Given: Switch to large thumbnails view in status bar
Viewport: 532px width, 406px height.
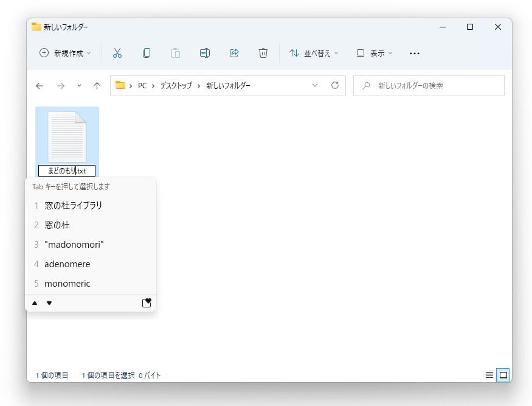Looking at the screenshot, I should click(x=503, y=375).
